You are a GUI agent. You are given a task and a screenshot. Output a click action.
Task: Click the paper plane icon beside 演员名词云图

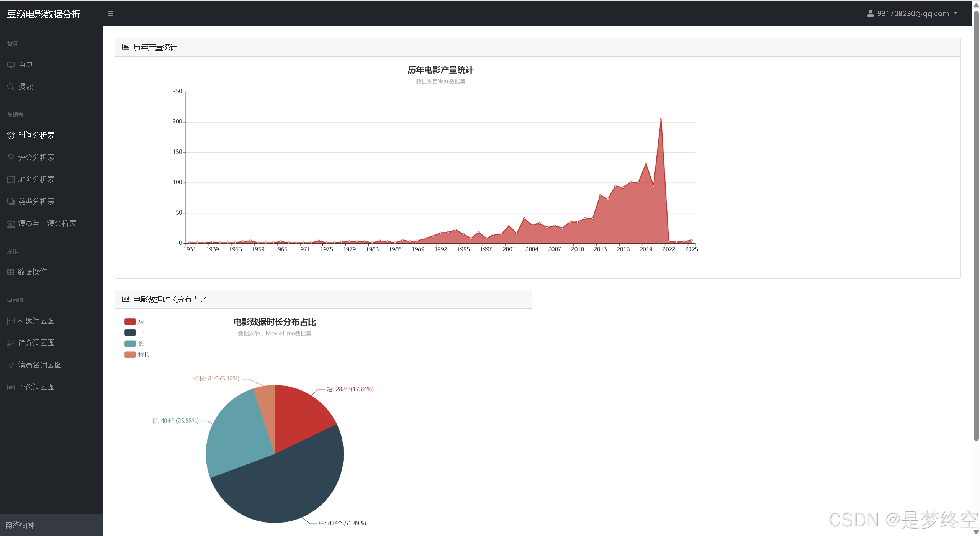click(x=11, y=366)
